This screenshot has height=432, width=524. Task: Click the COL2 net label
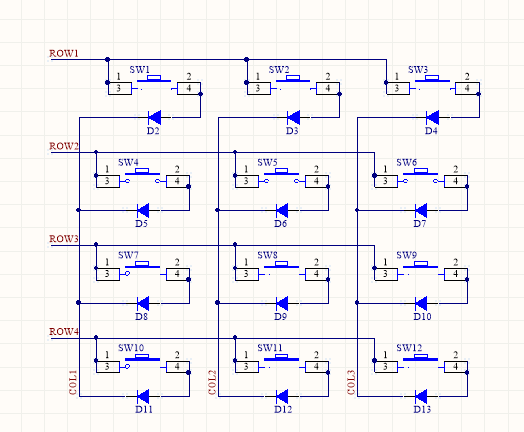click(212, 383)
